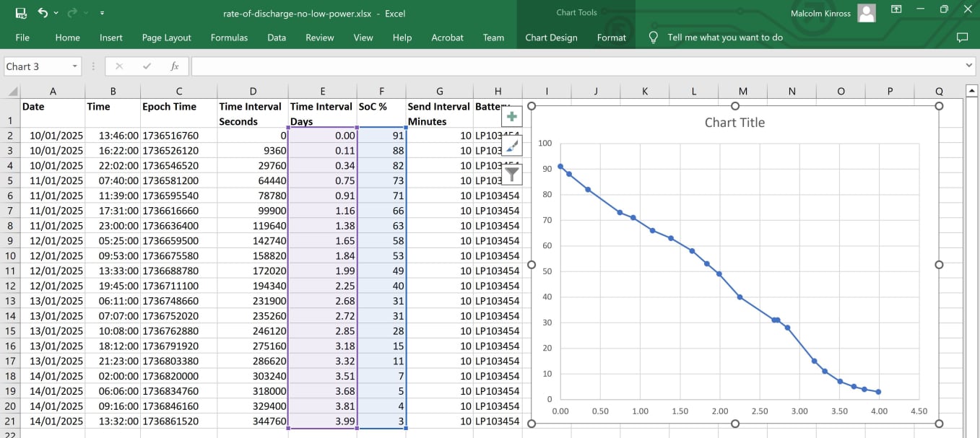Viewport: 980px width, 438px height.
Task: Click the up arrow on the vertical scrollbar
Action: (972, 91)
